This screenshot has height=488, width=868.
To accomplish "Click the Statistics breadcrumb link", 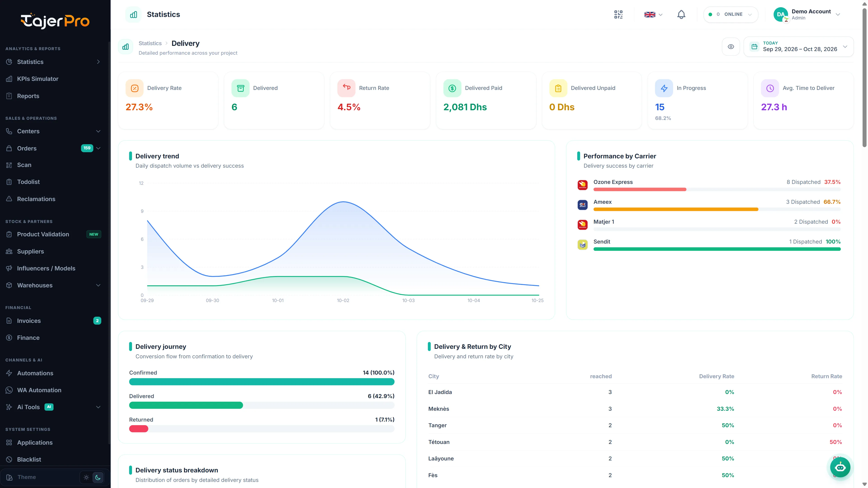I will 150,43.
